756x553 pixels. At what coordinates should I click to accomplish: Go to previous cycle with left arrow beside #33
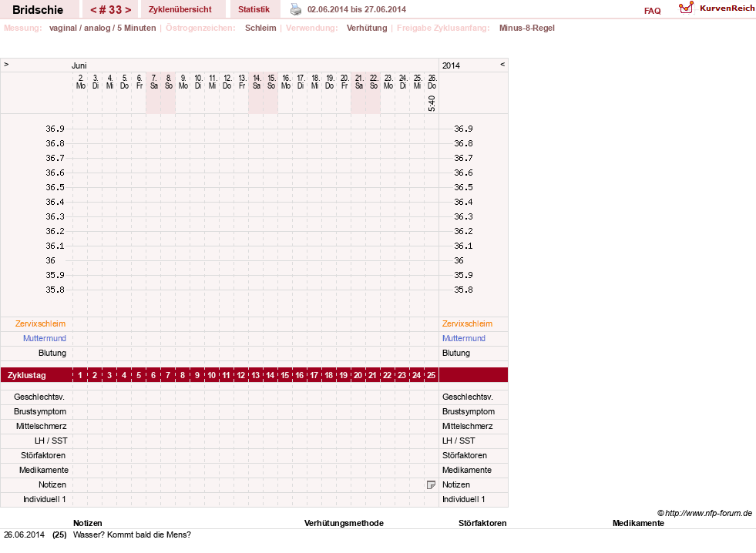coord(93,10)
